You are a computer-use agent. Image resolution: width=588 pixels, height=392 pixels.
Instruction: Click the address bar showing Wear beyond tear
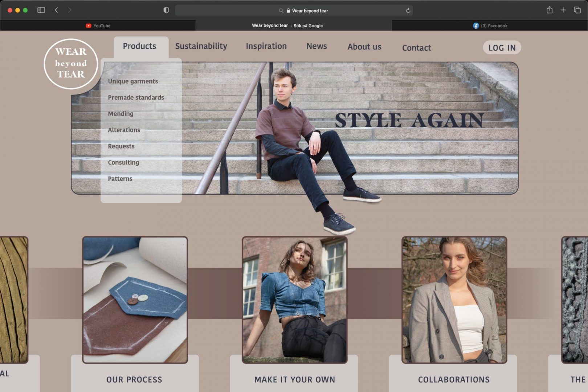[294, 11]
